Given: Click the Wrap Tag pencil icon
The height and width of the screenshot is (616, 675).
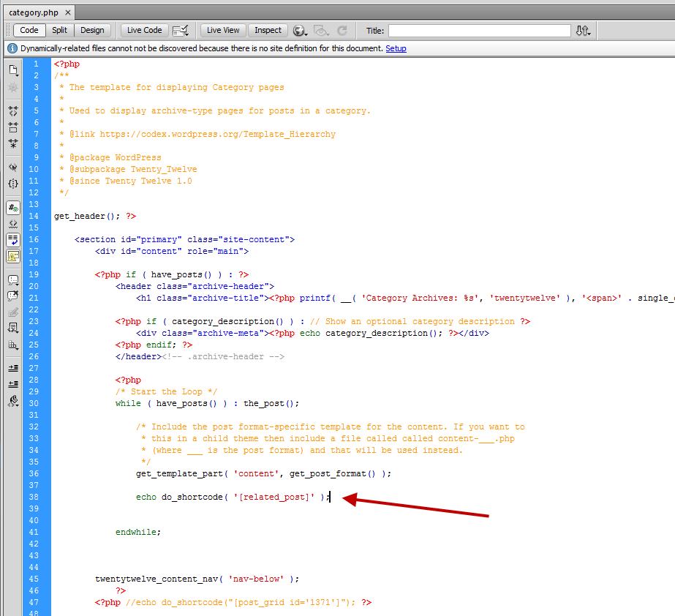Looking at the screenshot, I should point(13,312).
